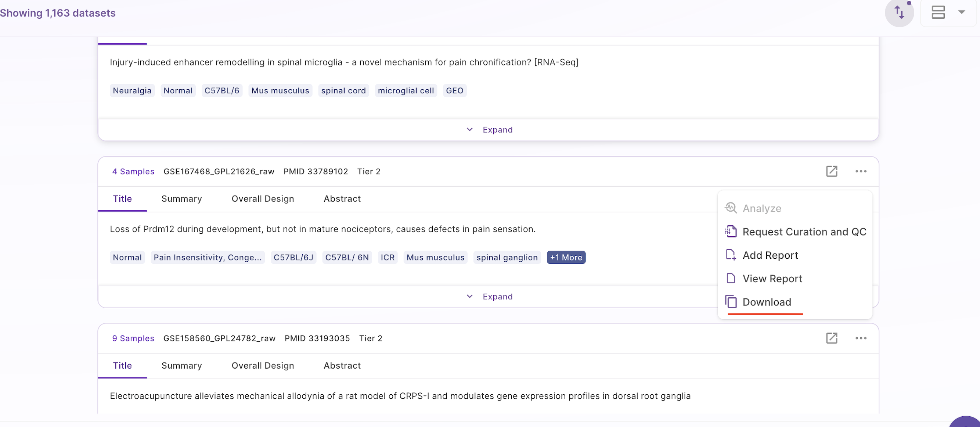Switch to Summary tab for GSE167468

181,199
